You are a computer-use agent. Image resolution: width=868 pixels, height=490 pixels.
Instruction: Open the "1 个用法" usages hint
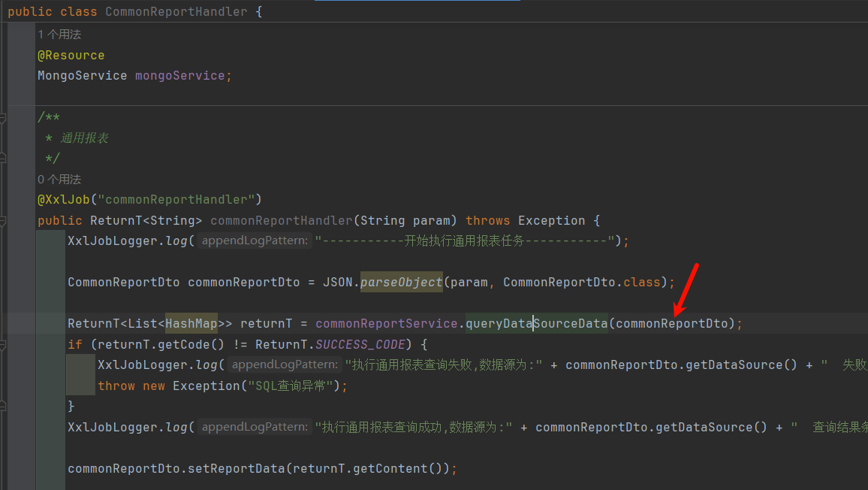point(59,35)
